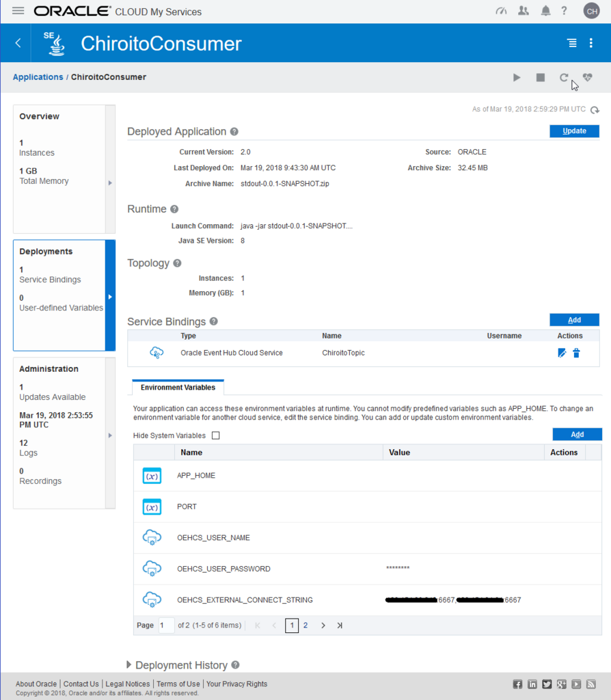Open Oracle RSS feed icon
Image resolution: width=611 pixels, height=700 pixels.
[x=591, y=684]
